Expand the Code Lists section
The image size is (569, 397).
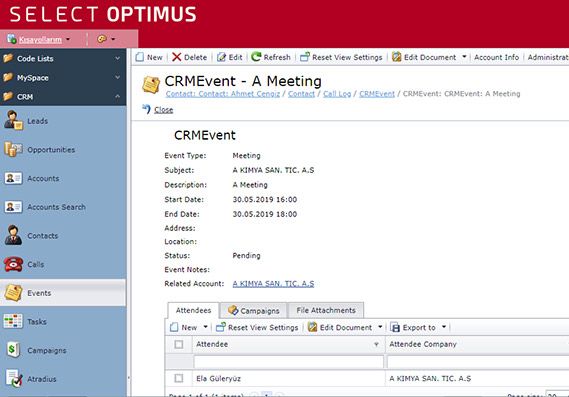118,58
